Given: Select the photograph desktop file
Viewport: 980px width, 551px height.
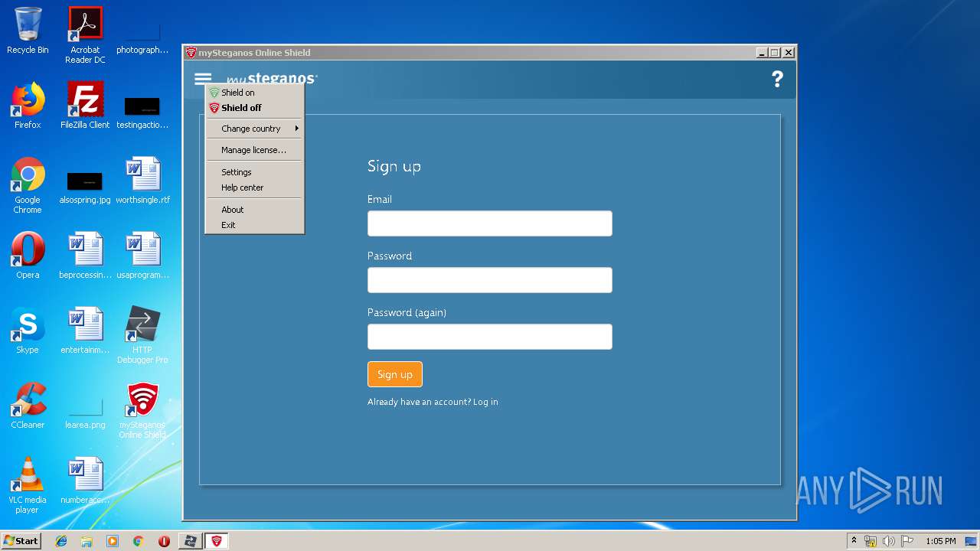Looking at the screenshot, I should click(142, 37).
